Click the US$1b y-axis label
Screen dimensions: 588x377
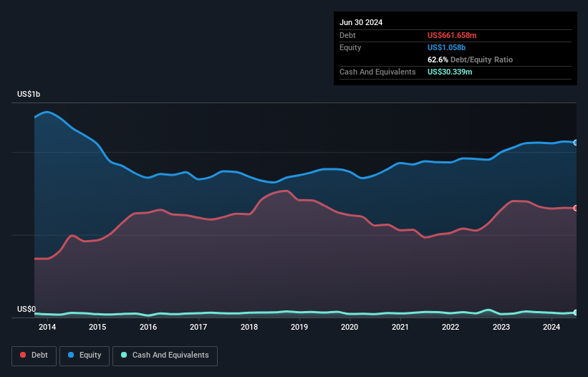(29, 94)
